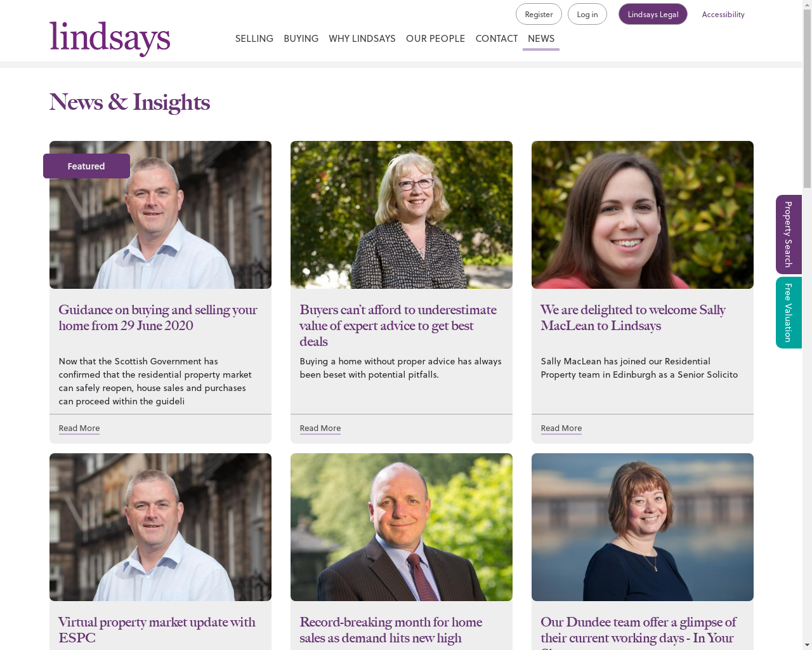
Task: Open Virtual property market update headline
Action: pyautogui.click(x=157, y=630)
